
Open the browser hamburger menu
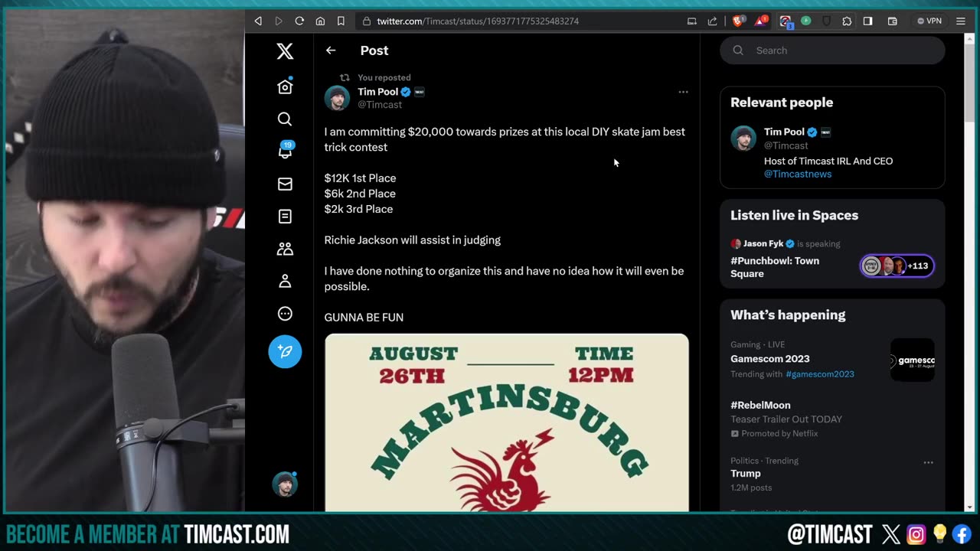pyautogui.click(x=961, y=21)
